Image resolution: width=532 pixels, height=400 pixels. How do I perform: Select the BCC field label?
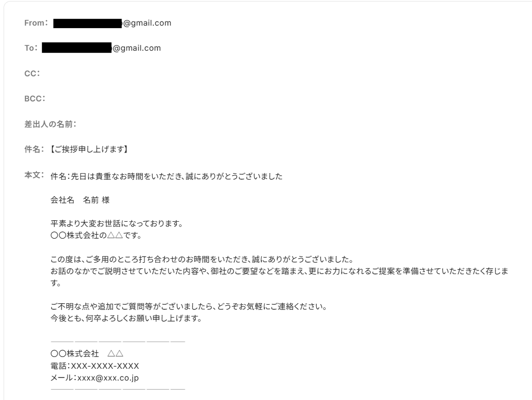click(x=35, y=99)
